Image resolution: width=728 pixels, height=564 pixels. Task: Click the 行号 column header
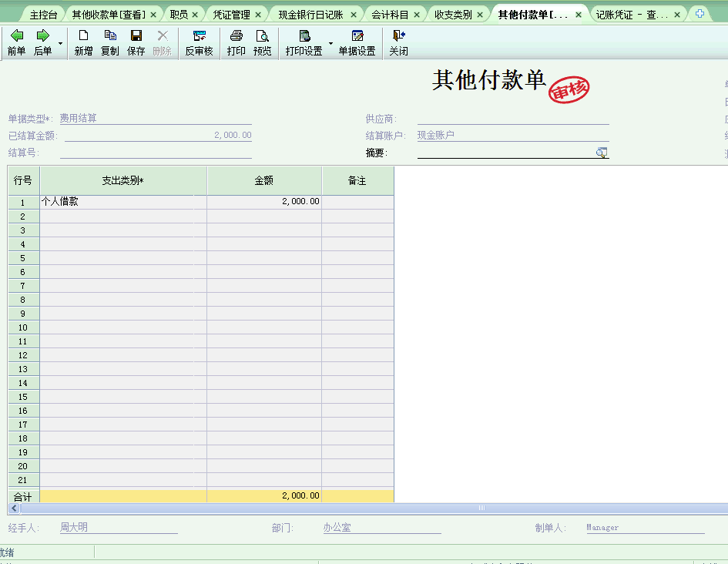pos(23,180)
